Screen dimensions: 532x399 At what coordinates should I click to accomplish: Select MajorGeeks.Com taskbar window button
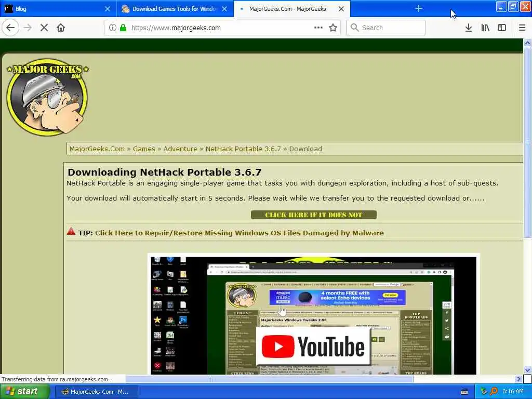click(96, 392)
